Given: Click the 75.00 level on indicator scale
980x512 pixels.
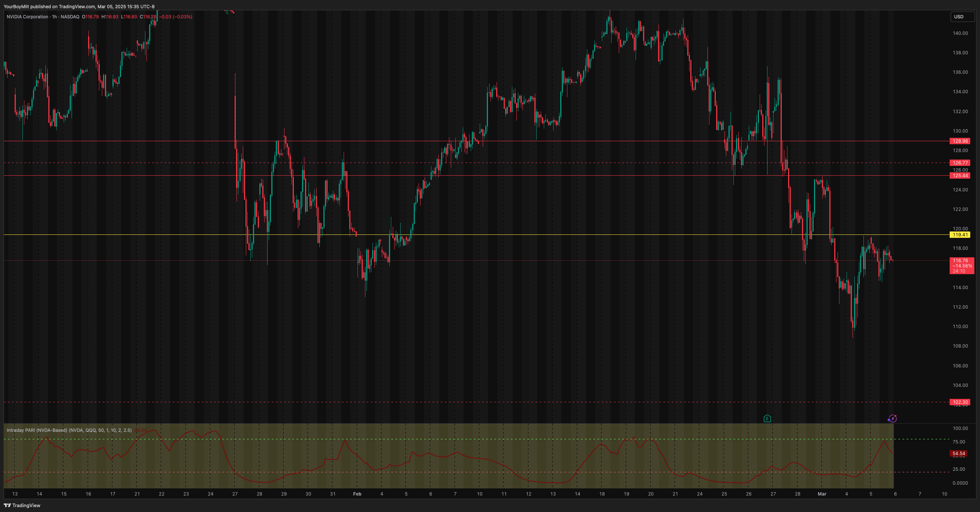Looking at the screenshot, I should pyautogui.click(x=958, y=442).
